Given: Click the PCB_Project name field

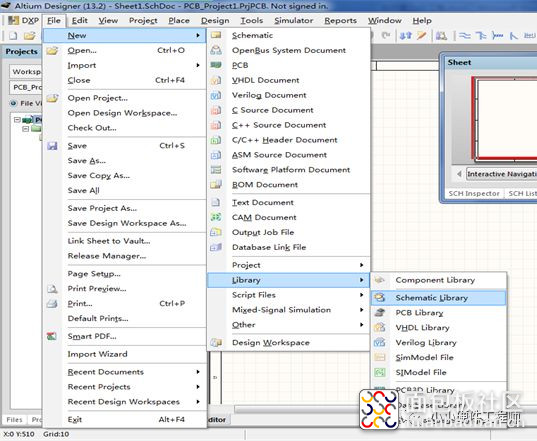Looking at the screenshot, I should [26, 87].
